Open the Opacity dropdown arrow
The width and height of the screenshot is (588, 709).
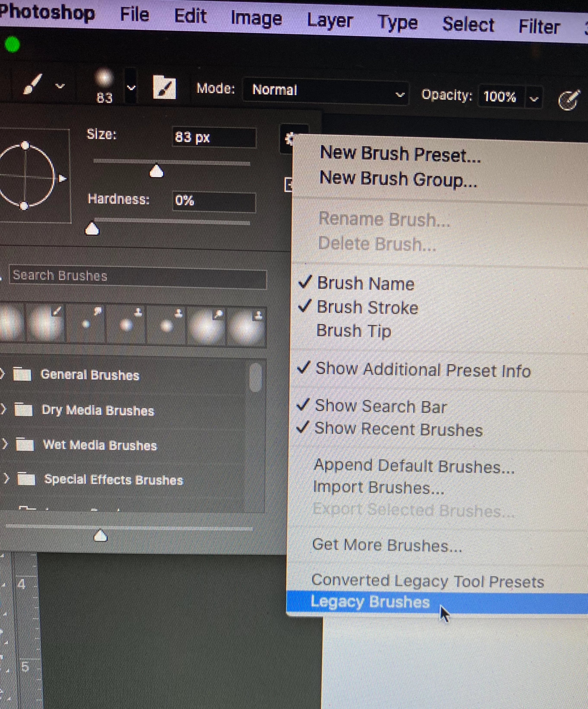pos(534,99)
